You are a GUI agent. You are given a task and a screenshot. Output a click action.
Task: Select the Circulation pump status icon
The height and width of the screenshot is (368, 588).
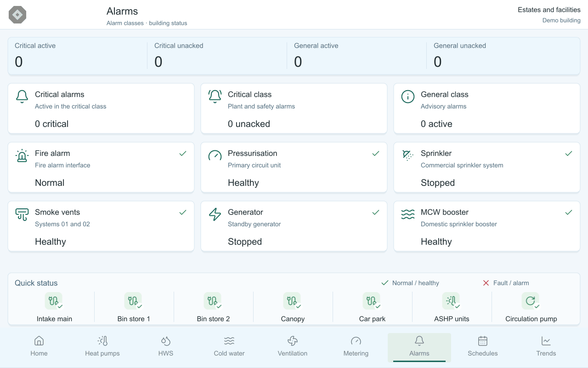tap(531, 301)
